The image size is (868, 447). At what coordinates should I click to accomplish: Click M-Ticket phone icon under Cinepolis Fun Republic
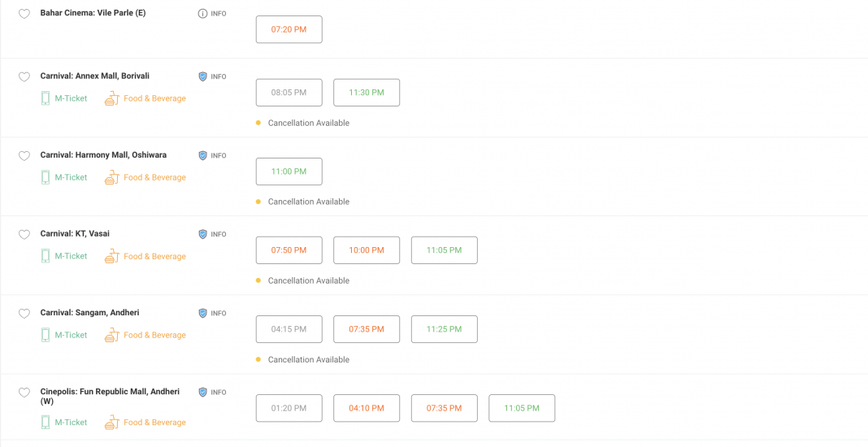(46, 422)
